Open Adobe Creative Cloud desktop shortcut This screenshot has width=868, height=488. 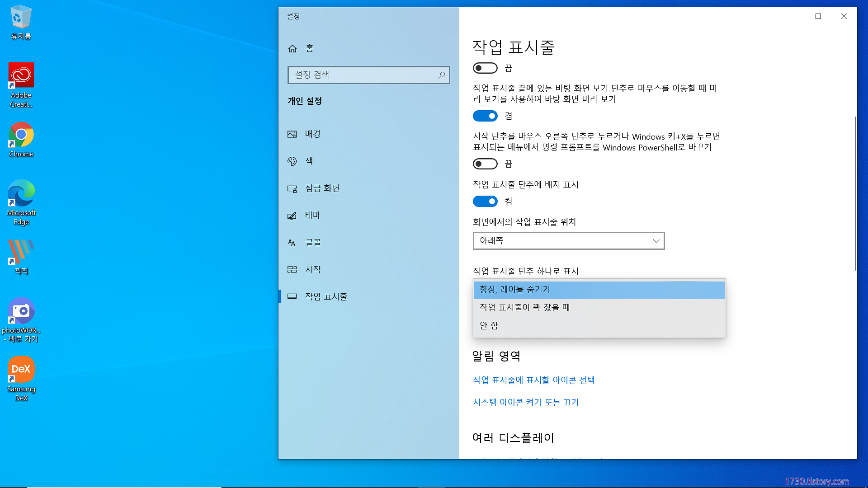(21, 75)
